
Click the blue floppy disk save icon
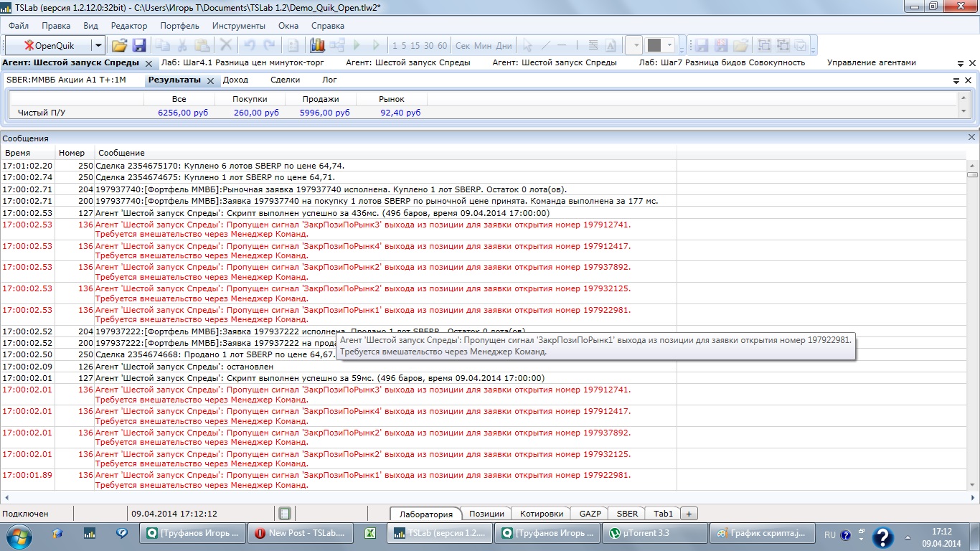pos(139,45)
